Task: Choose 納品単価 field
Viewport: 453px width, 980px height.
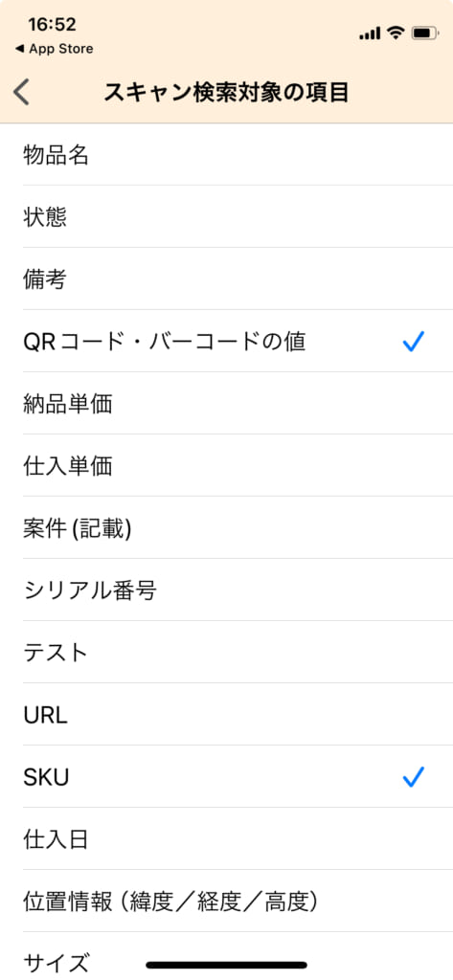Action: tap(226, 403)
